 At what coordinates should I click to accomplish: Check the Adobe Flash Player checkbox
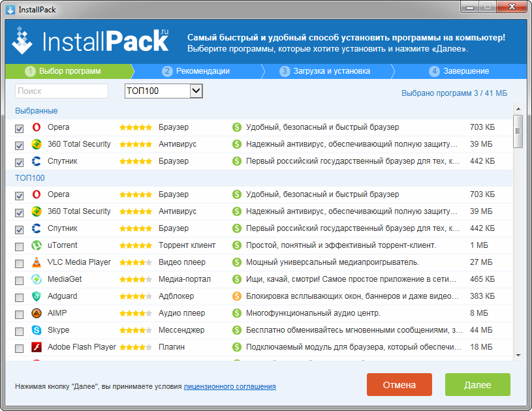20,348
